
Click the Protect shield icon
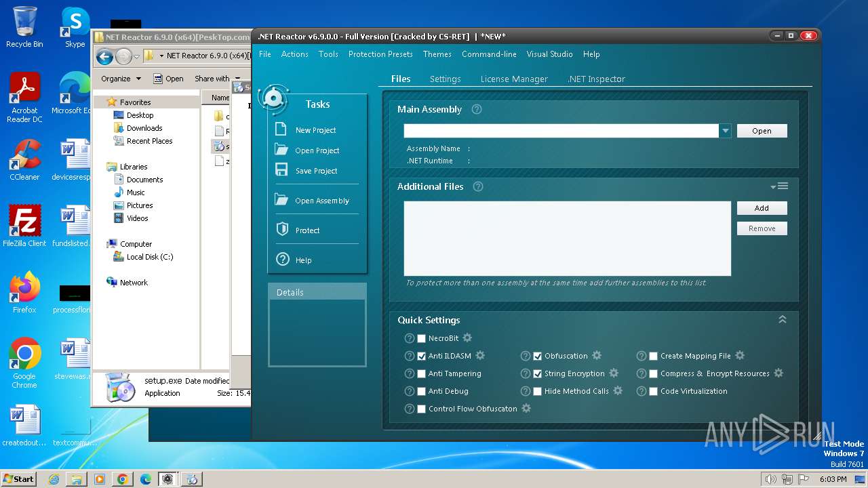pos(282,230)
